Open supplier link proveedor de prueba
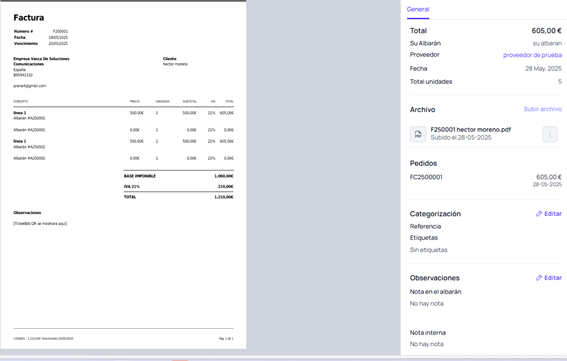Screen dimensions: 567x361 coord(532,55)
